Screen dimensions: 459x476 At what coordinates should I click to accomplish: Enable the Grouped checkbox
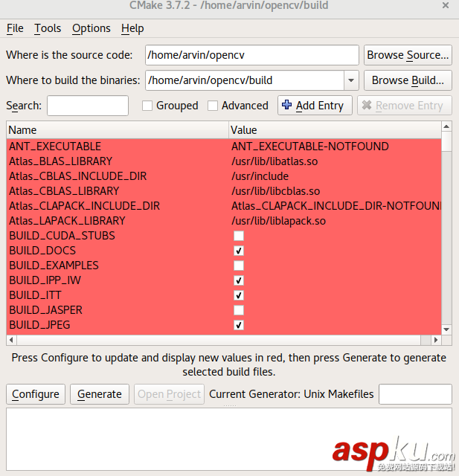(x=147, y=106)
